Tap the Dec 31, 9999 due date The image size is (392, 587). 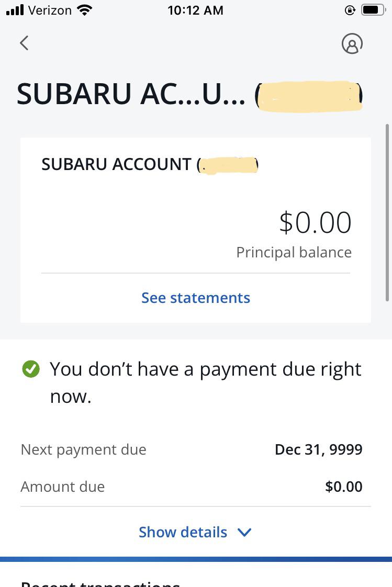[318, 449]
